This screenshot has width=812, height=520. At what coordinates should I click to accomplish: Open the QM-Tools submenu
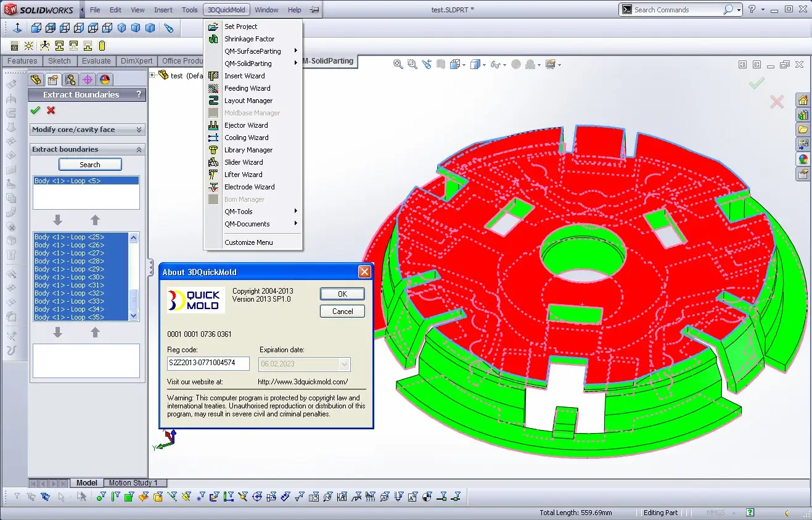point(253,212)
